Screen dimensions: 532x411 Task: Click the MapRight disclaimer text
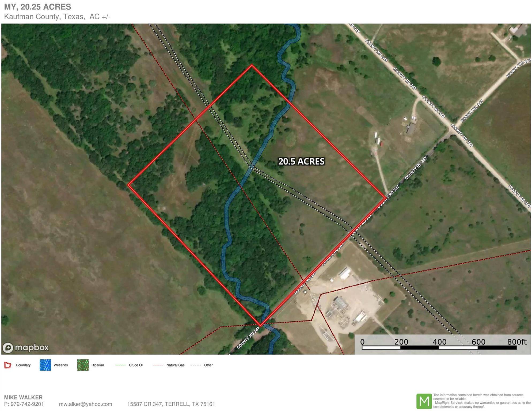coord(482,401)
